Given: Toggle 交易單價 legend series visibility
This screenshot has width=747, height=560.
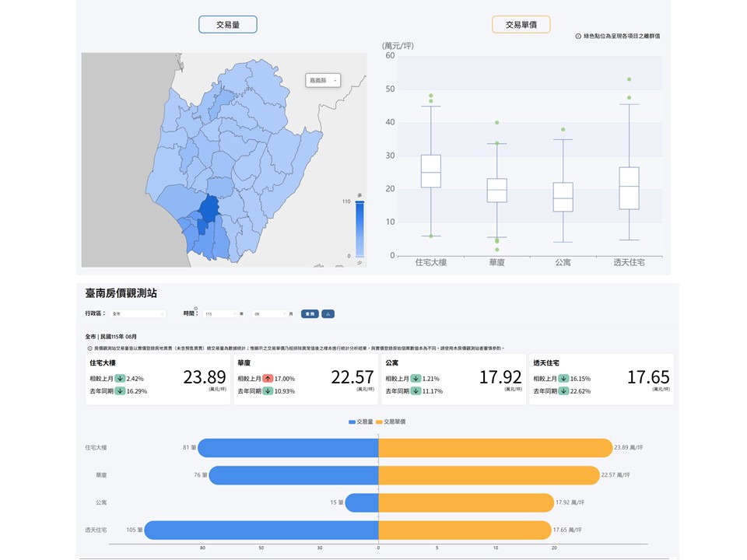Looking at the screenshot, I should (391, 422).
